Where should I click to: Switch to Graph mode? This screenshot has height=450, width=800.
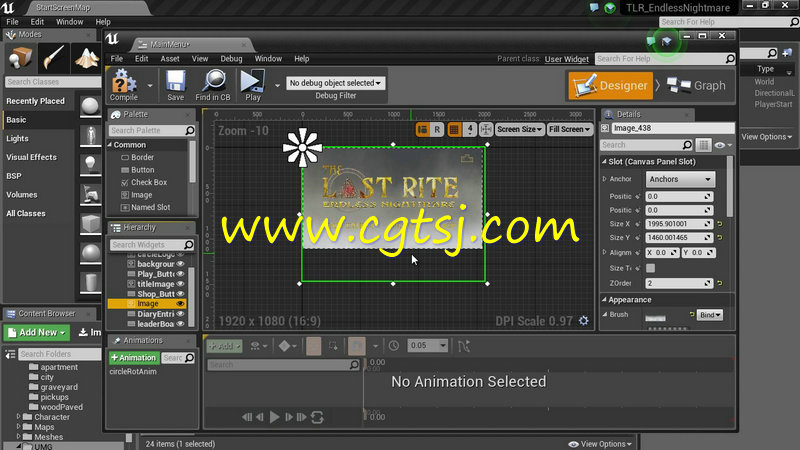(696, 85)
